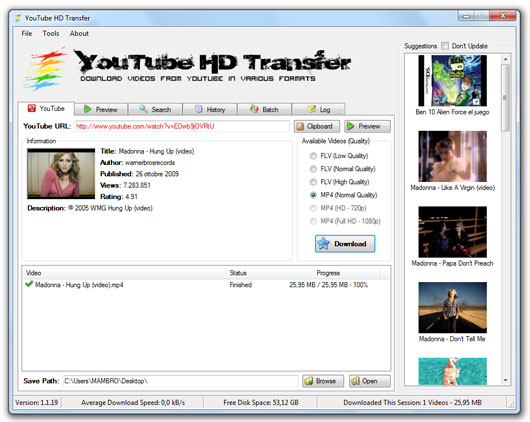
Task: Select MP4 (Full HD - 1080p) radio option
Action: [313, 221]
